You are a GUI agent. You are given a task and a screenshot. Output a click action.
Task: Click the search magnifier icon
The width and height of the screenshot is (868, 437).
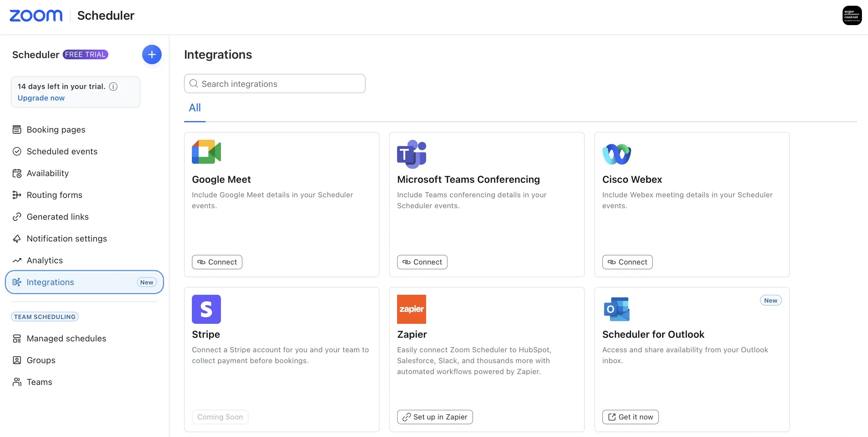coord(193,84)
